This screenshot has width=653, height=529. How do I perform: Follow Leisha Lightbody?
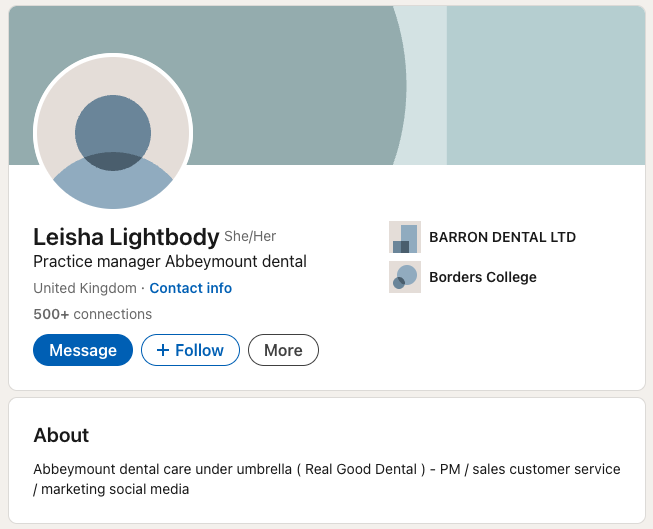point(190,350)
